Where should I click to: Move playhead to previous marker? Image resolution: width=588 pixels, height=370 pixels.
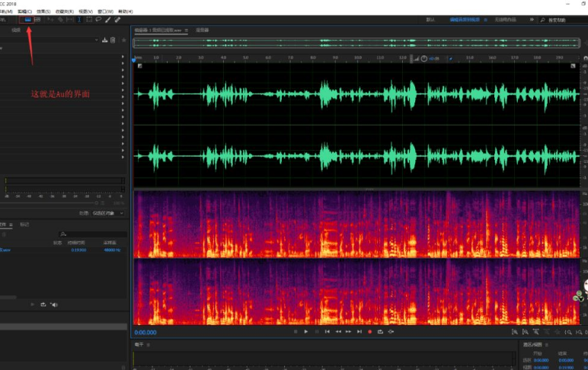pos(328,332)
